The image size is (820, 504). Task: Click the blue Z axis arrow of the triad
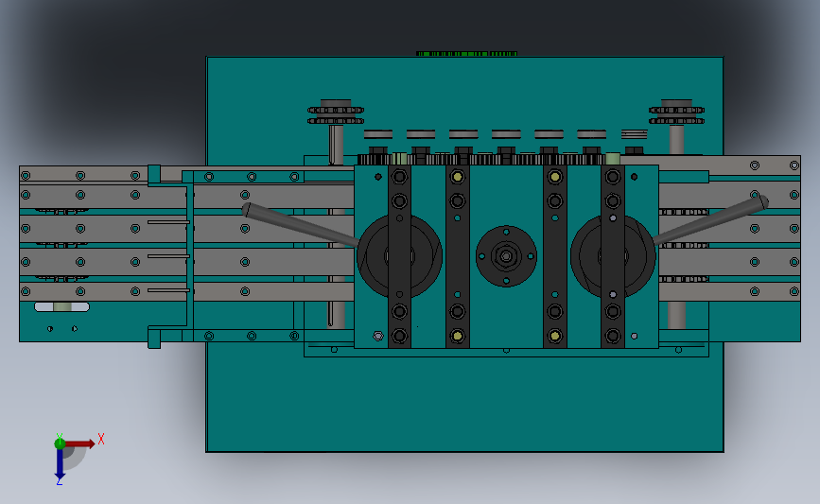click(60, 463)
